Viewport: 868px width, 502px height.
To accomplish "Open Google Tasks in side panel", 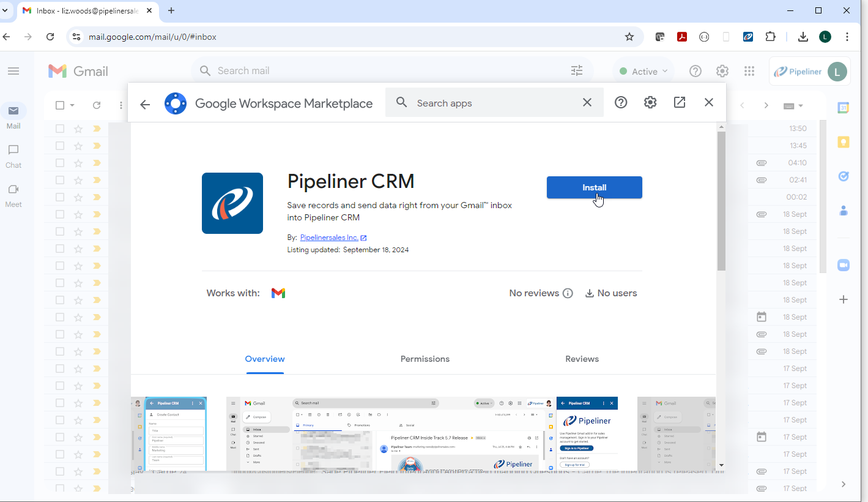I will pyautogui.click(x=844, y=176).
